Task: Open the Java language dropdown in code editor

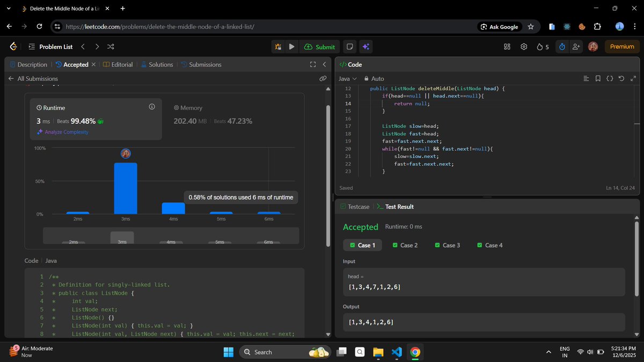Action: [x=348, y=78]
